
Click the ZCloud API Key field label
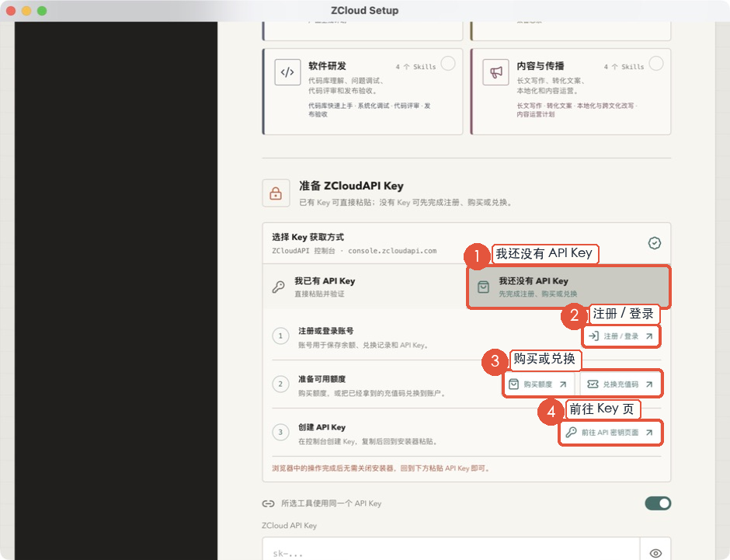point(289,526)
